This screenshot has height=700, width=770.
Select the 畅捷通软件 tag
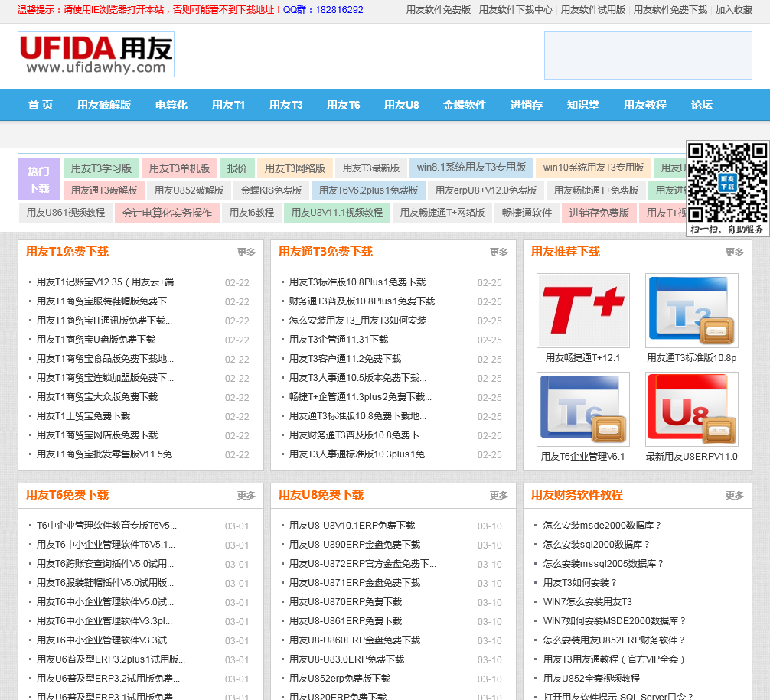pos(527,213)
